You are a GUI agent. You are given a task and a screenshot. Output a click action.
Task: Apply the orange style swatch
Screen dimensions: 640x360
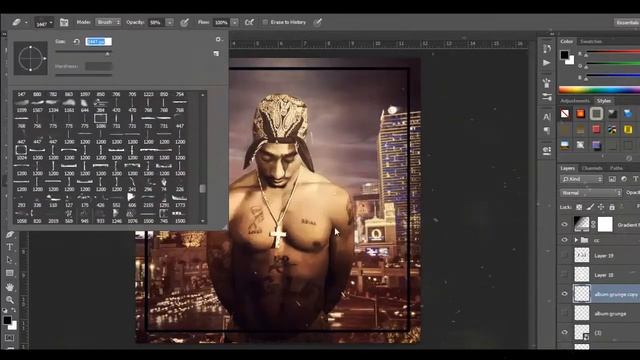580,114
